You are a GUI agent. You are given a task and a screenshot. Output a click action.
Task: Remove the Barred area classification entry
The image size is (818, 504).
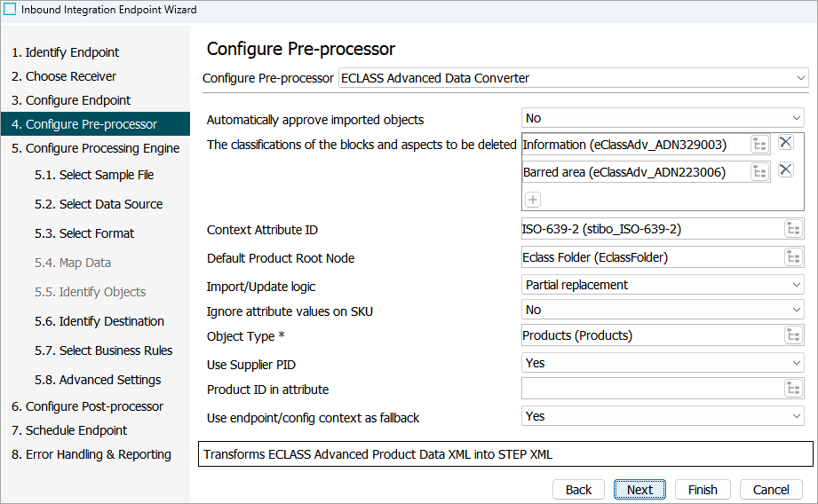pyautogui.click(x=785, y=169)
